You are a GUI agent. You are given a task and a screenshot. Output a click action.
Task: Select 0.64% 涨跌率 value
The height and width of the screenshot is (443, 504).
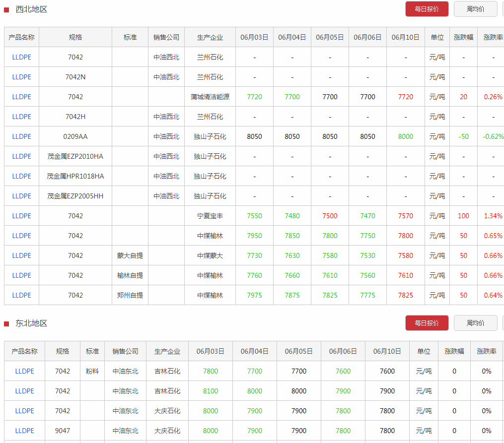click(493, 295)
